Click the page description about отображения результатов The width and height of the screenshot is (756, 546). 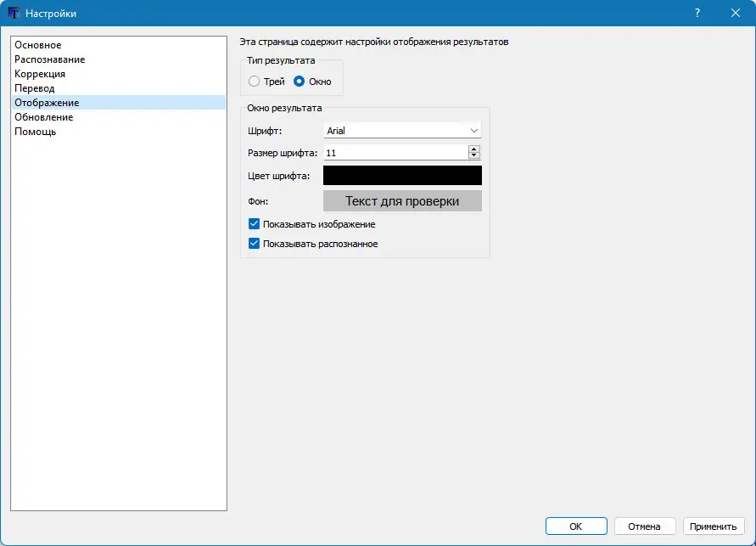(x=374, y=42)
